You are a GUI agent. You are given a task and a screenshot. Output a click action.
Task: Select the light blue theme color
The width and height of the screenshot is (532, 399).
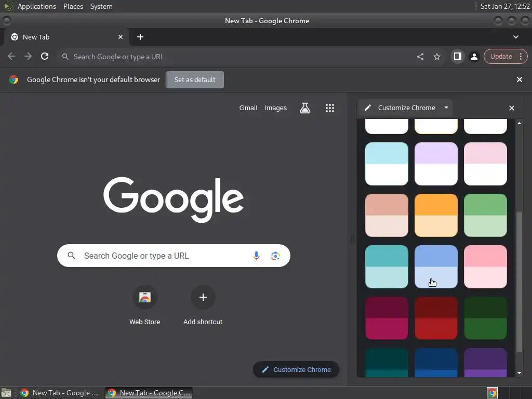(436, 267)
